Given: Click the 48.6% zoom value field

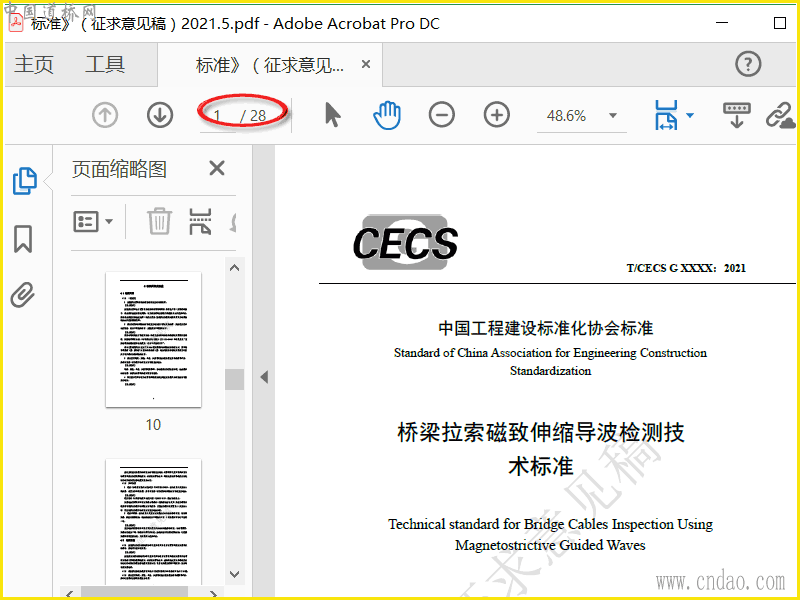Looking at the screenshot, I should [x=566, y=116].
